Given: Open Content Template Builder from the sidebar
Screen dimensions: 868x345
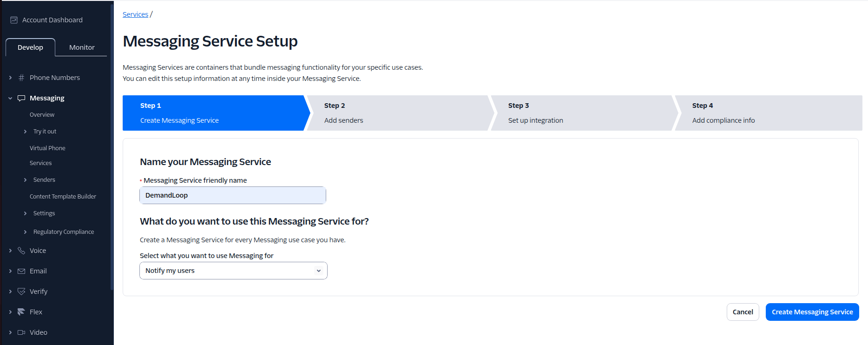Looking at the screenshot, I should [63, 196].
